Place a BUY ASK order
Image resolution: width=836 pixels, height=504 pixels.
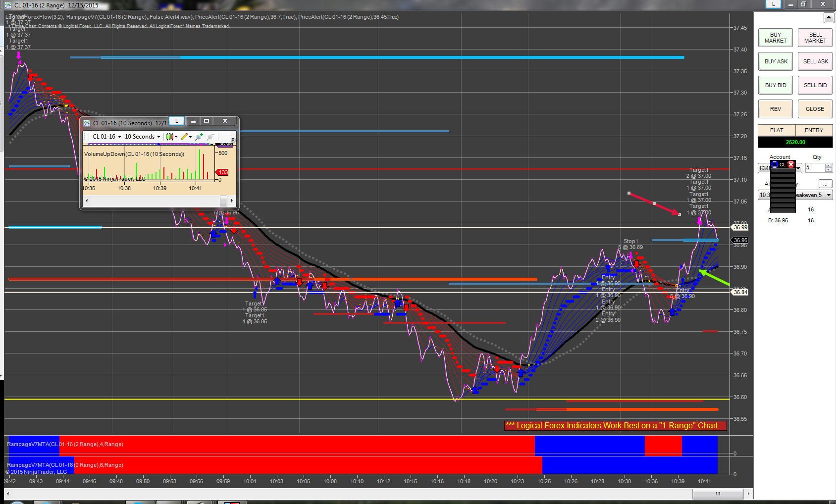776,61
